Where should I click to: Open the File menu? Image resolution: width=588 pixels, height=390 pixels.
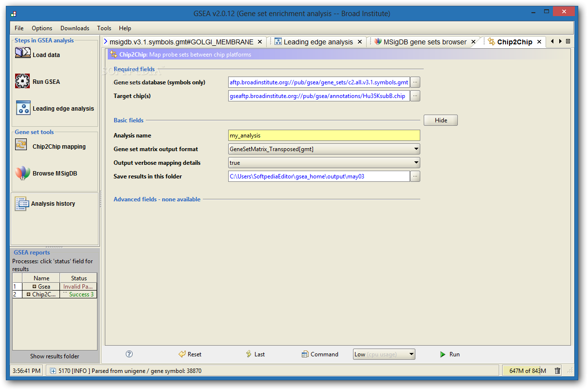[x=19, y=28]
